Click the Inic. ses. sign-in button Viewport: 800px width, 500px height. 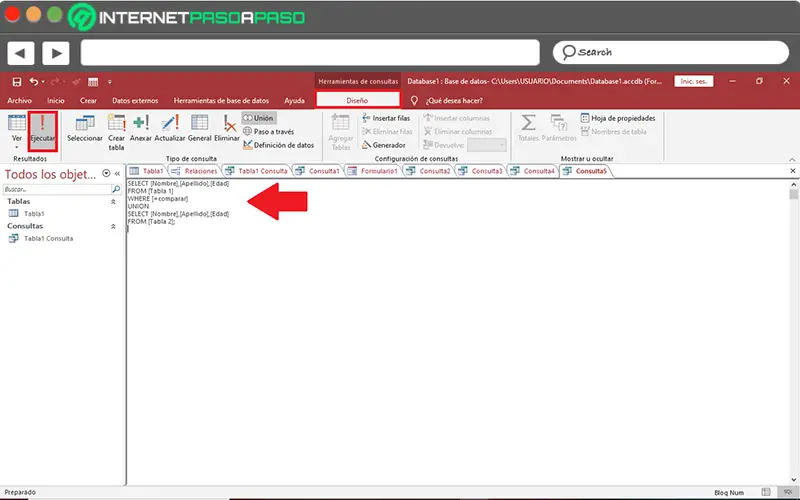click(x=693, y=81)
